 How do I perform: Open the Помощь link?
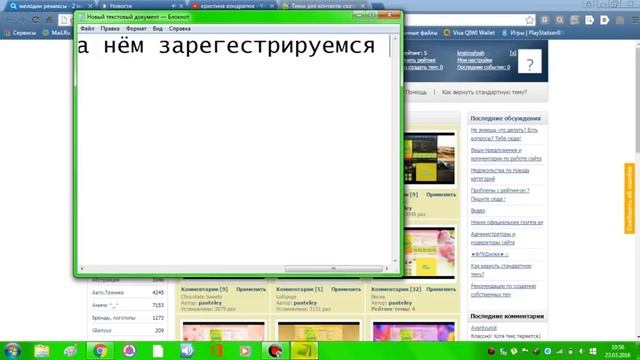click(x=416, y=92)
